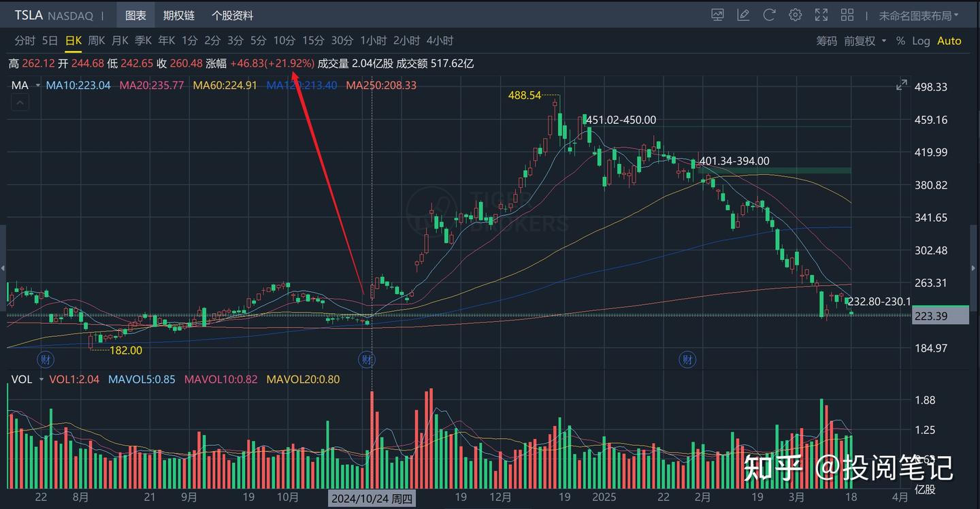
Task: Enter fullscreen chart mode
Action: point(821,15)
